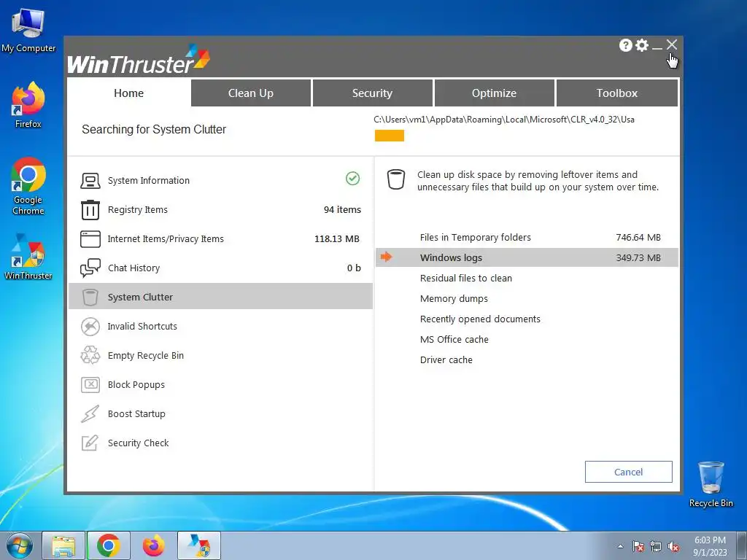The width and height of the screenshot is (747, 560).
Task: Click the Invalid Shortcuts arrow icon
Action: 90,327
